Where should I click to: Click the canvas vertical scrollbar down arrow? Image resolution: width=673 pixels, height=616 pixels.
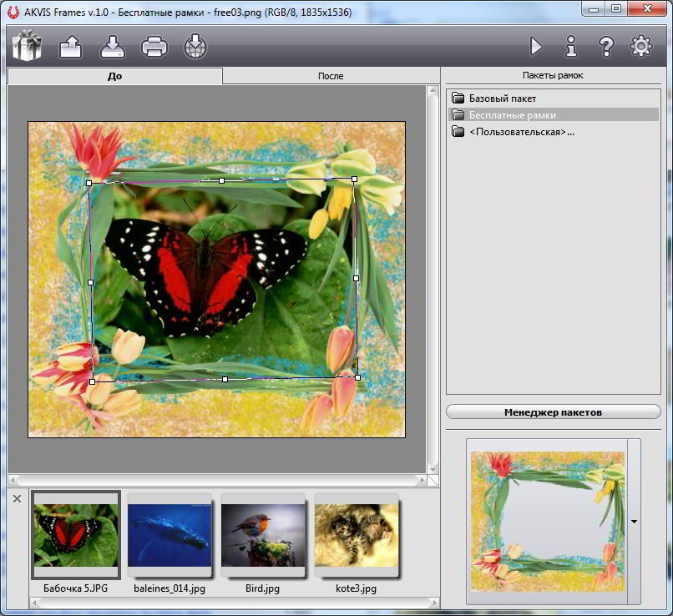(x=433, y=469)
